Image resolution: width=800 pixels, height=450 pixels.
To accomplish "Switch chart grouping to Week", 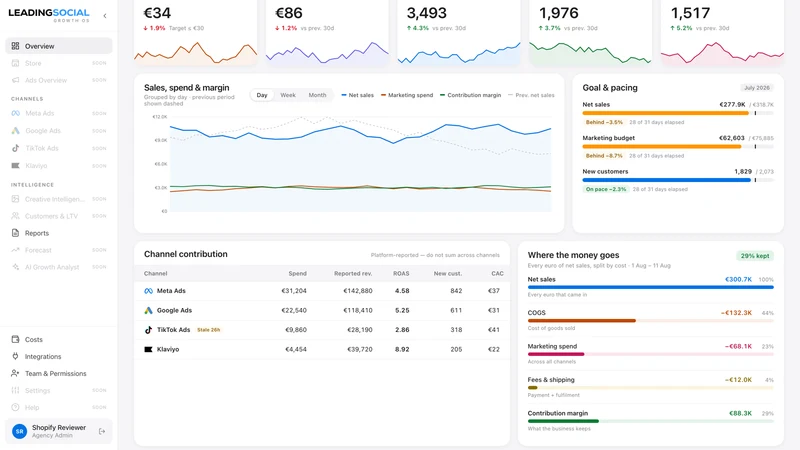I will [288, 95].
